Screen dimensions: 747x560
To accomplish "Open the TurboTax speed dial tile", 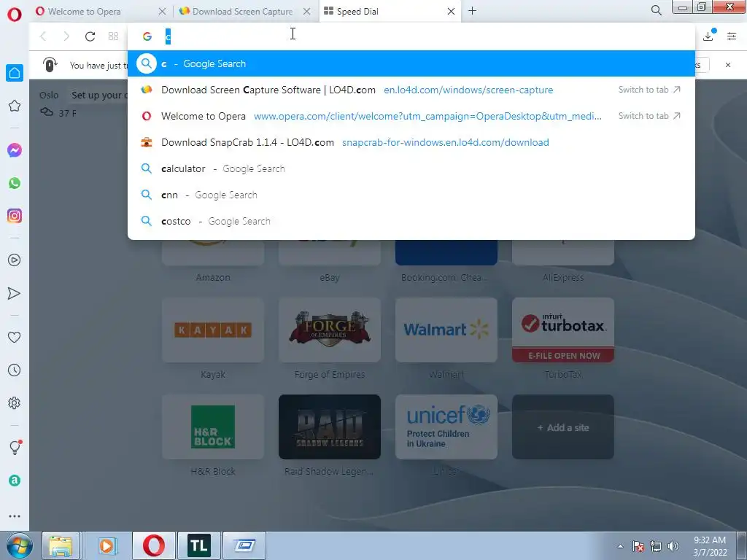I will [563, 330].
